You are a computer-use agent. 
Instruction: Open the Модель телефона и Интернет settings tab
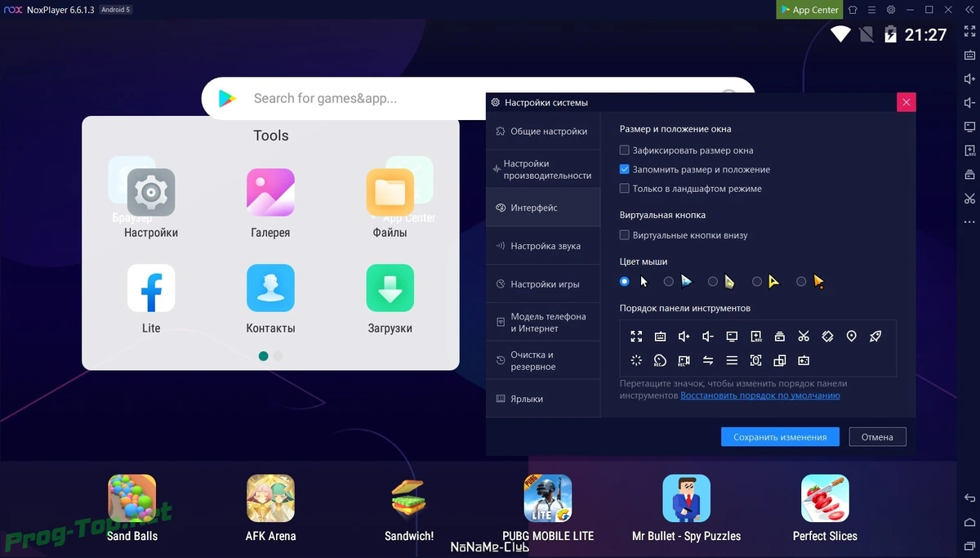(543, 322)
